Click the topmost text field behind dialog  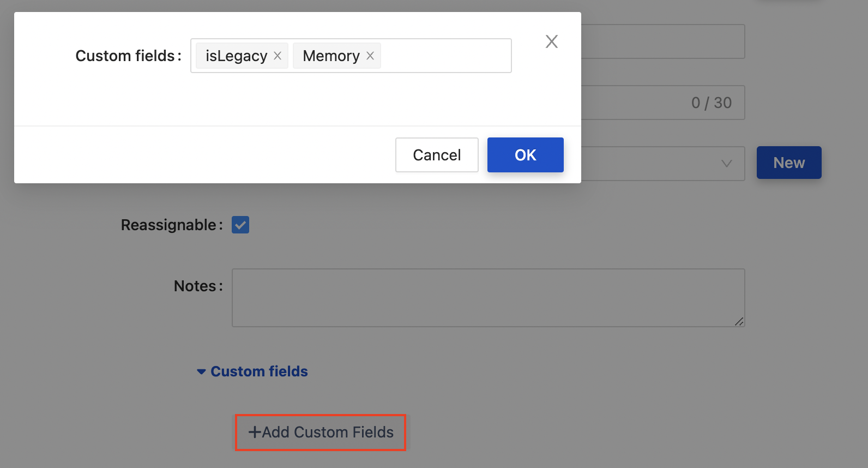coord(662,41)
